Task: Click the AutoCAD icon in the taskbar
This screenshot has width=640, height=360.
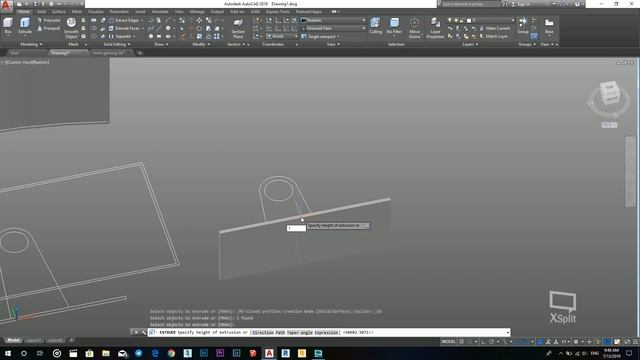Action: tap(269, 353)
